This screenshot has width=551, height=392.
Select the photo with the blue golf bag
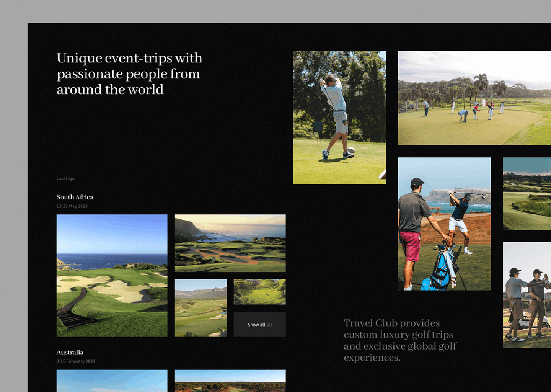[x=444, y=224]
